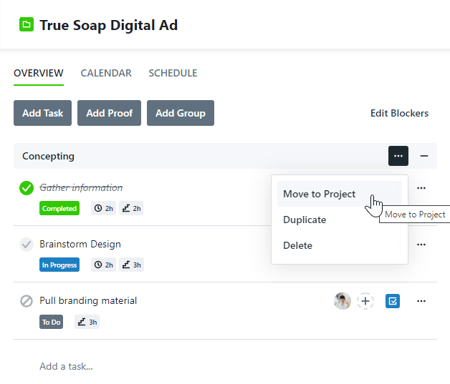Screen dimensions: 450x384
Task: Click the effort 2h chip on Gather information
Action: coord(131,208)
